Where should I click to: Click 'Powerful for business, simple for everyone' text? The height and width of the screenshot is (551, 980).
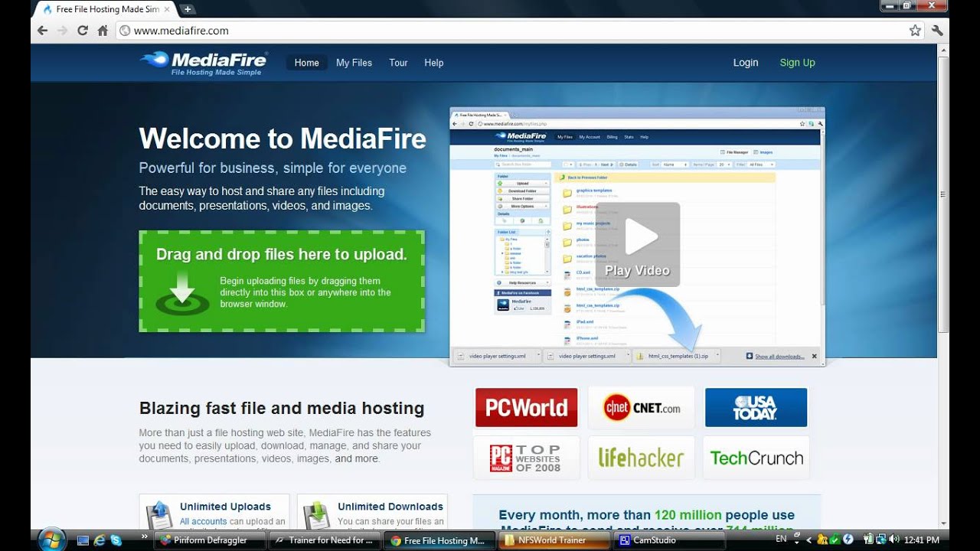pos(273,168)
